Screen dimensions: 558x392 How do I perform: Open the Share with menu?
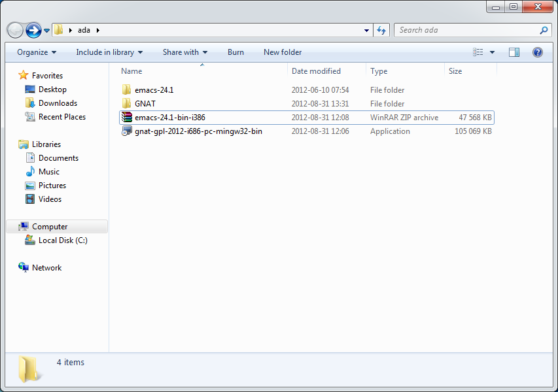(x=185, y=52)
